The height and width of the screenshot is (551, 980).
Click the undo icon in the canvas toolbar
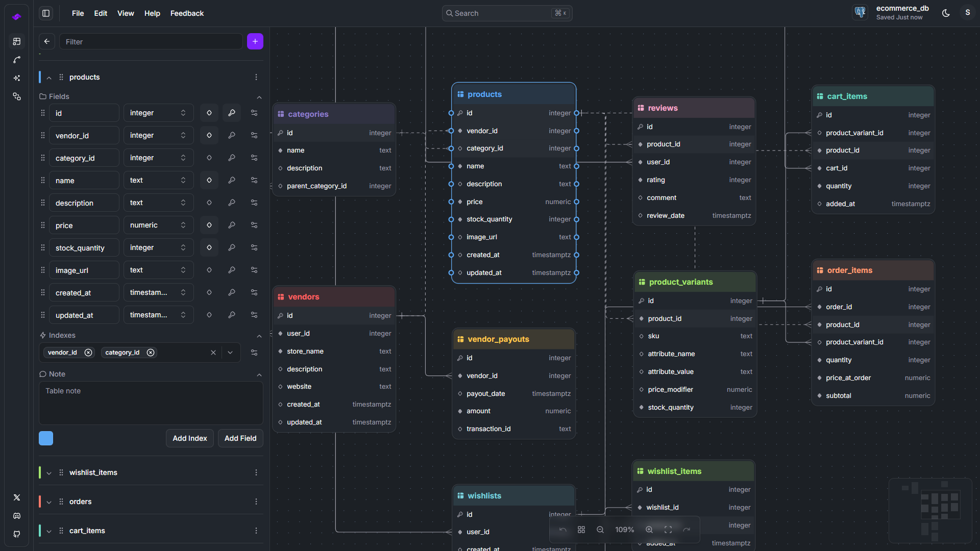[563, 530]
